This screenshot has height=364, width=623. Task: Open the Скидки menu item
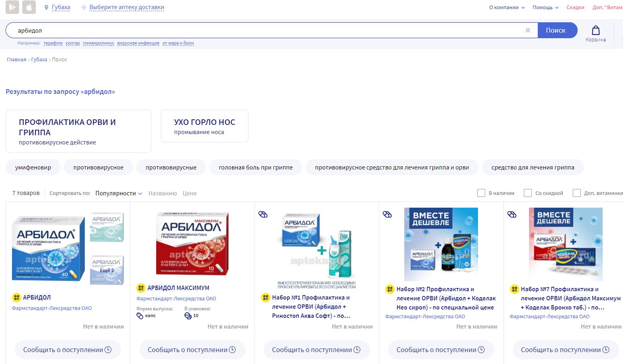(575, 8)
